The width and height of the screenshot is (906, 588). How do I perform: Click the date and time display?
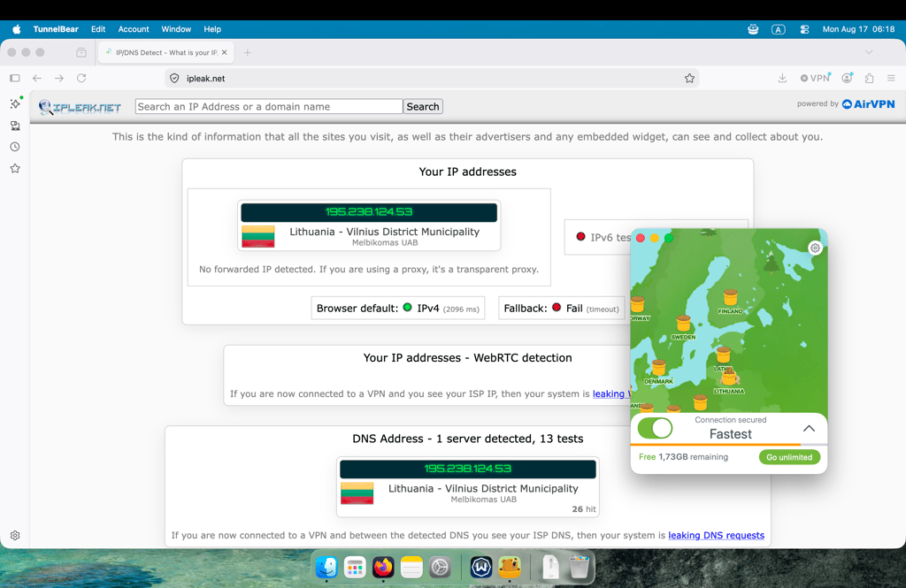858,29
